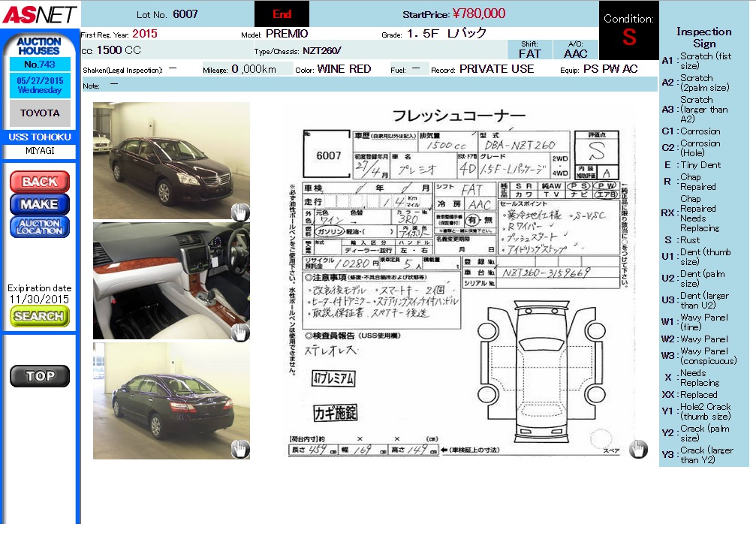Open the rear view car thumbnail
This screenshot has width=756, height=551.
pyautogui.click(x=171, y=400)
